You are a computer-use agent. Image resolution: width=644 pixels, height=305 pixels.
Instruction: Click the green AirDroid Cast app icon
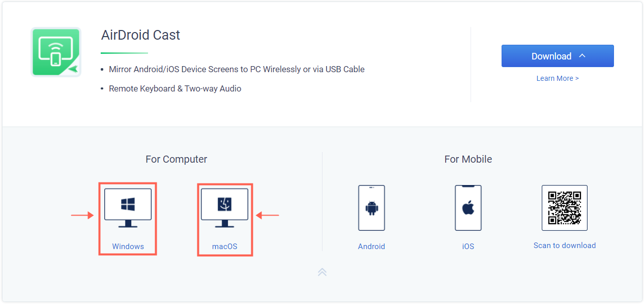coord(56,52)
